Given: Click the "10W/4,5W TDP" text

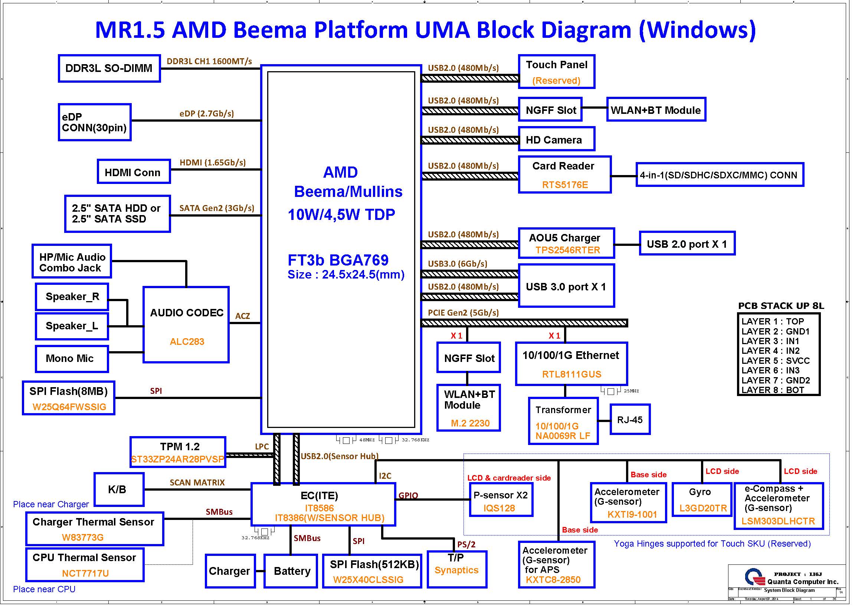Looking at the screenshot, I should click(x=341, y=214).
